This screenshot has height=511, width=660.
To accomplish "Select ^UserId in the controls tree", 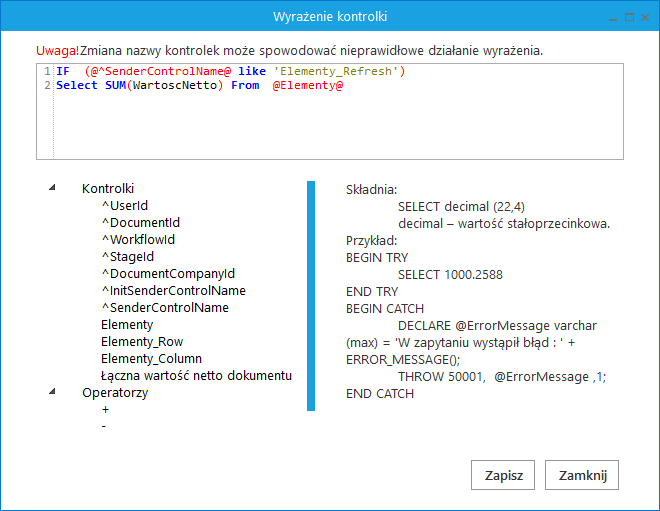I will 125,205.
